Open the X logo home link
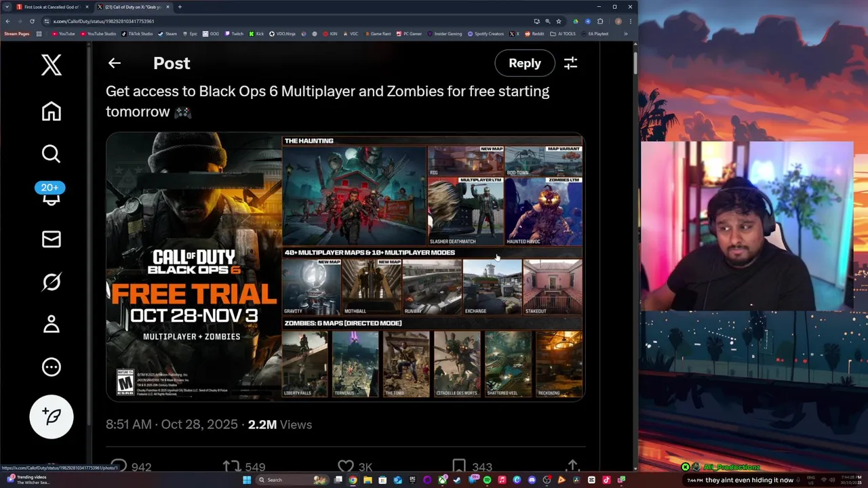Screen dimensions: 868x488 point(52,65)
